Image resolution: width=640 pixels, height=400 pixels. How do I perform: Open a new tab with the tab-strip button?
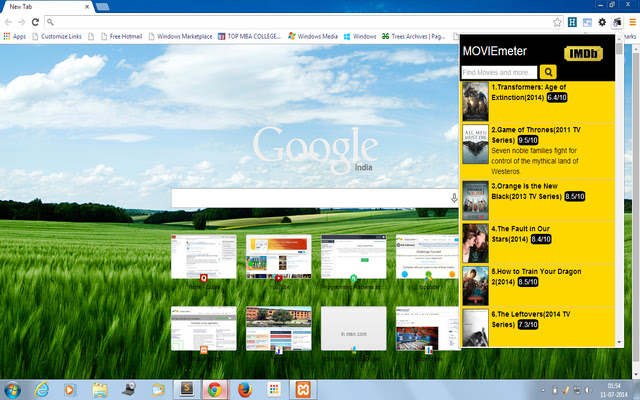pyautogui.click(x=102, y=7)
